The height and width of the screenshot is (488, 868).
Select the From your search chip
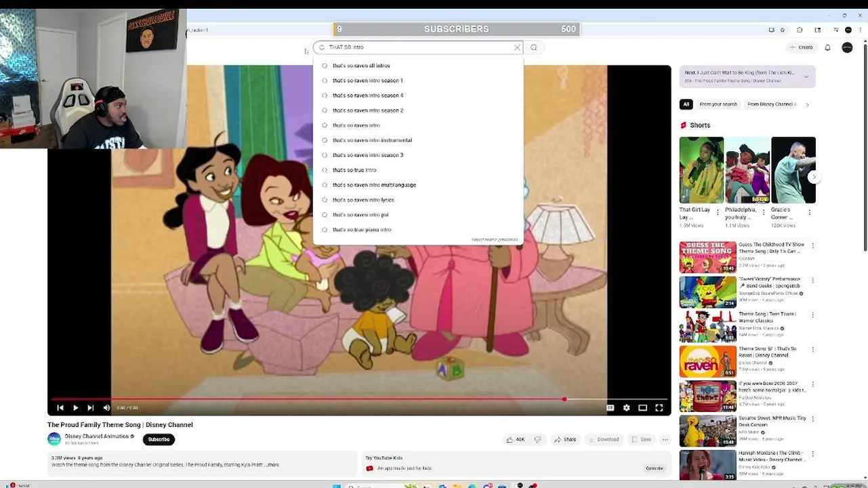(718, 104)
